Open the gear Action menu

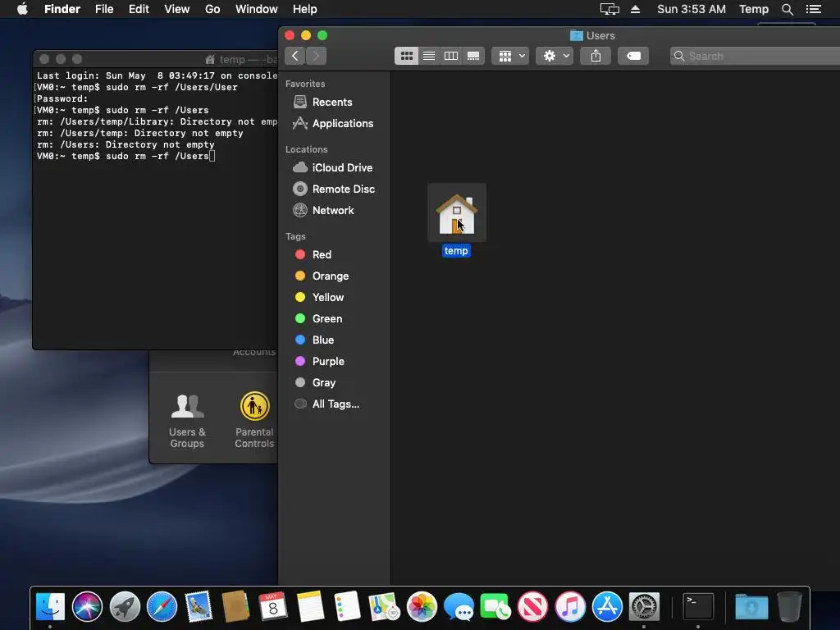click(555, 56)
